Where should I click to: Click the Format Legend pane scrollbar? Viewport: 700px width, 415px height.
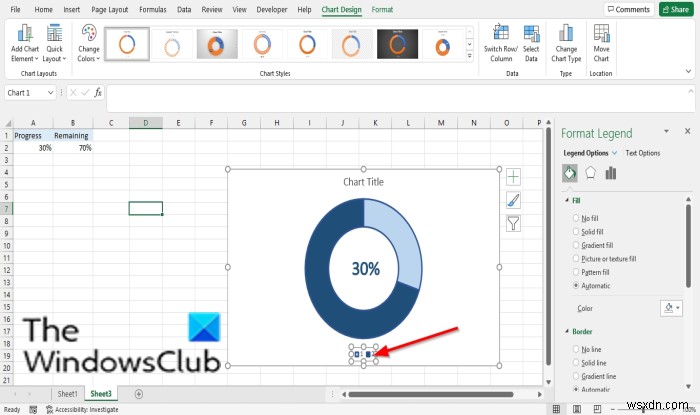[688, 245]
